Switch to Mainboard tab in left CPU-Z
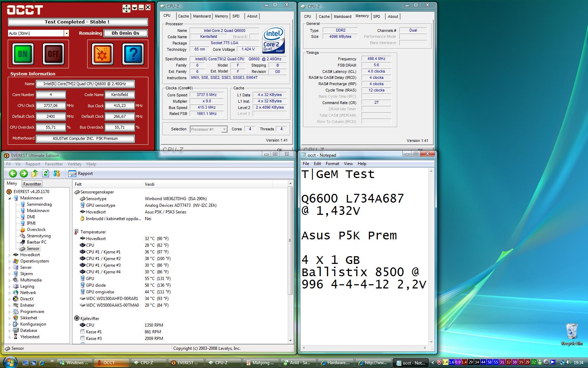 click(x=202, y=16)
